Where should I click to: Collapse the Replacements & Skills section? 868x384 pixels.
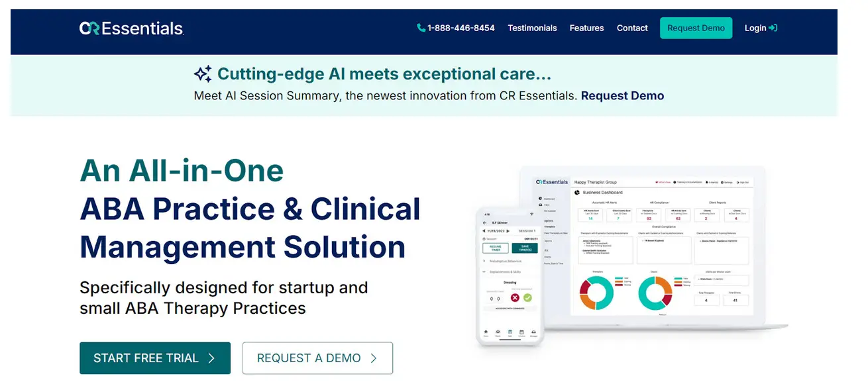[484, 271]
